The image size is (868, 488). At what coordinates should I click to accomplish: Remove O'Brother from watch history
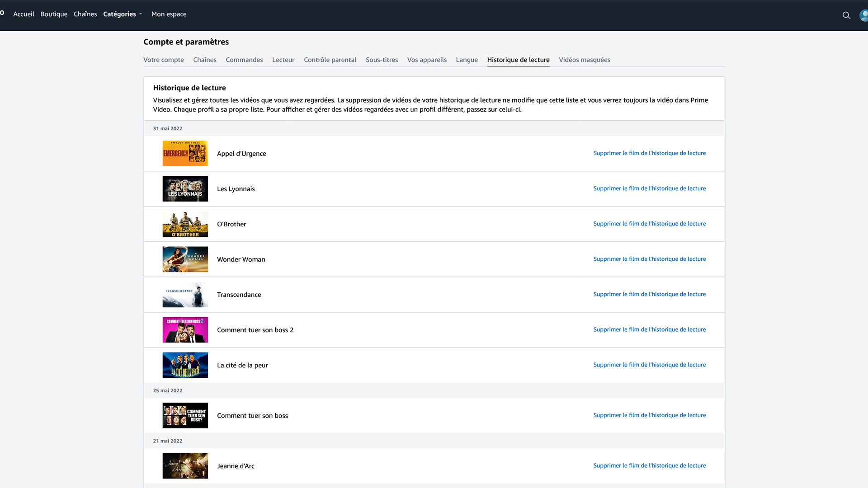coord(650,224)
